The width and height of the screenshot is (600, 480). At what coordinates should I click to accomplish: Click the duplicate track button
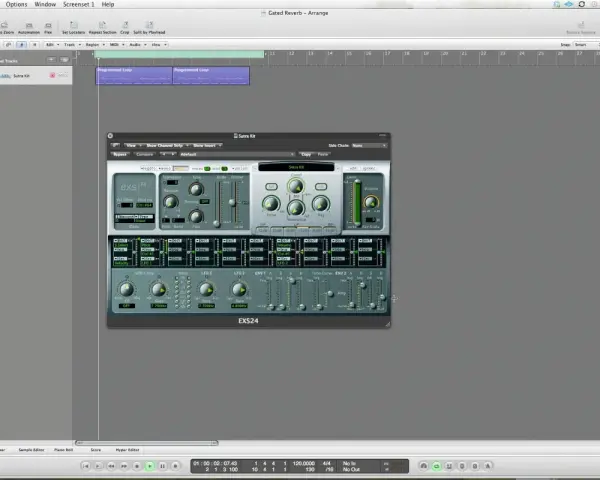click(64, 60)
